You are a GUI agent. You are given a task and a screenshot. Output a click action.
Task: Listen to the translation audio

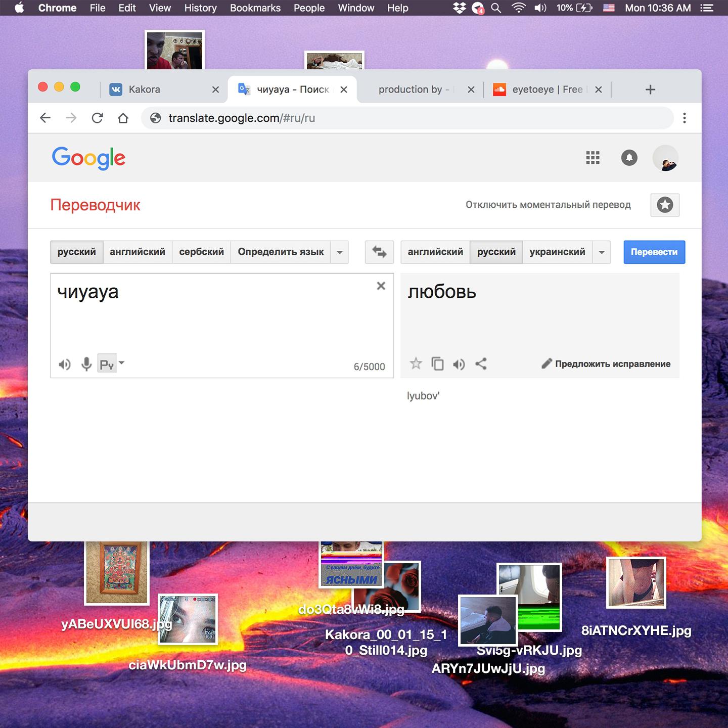click(459, 364)
